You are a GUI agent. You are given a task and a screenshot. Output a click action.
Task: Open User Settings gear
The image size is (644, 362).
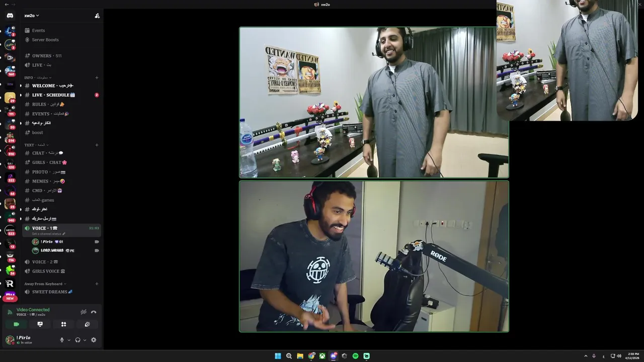coord(93,340)
